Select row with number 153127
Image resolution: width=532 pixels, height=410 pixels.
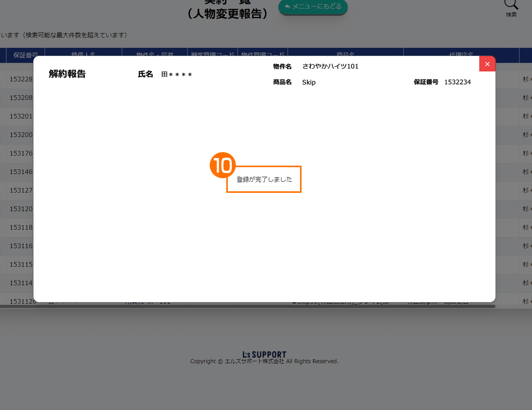tap(21, 190)
